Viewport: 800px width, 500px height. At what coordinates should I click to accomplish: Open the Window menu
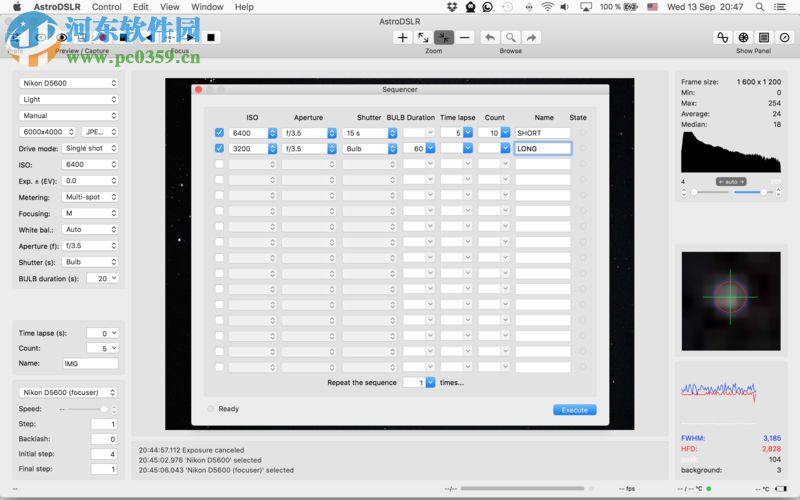(207, 7)
